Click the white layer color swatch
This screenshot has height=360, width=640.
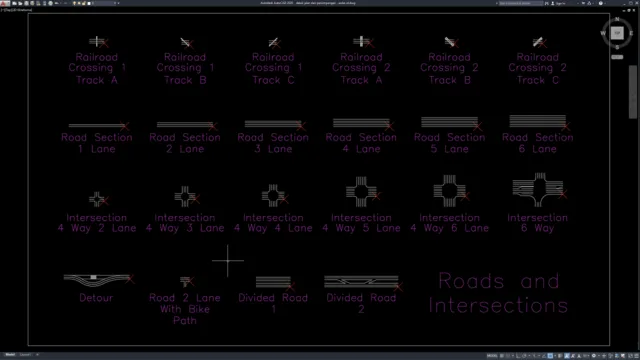pyautogui.click(x=89, y=3)
